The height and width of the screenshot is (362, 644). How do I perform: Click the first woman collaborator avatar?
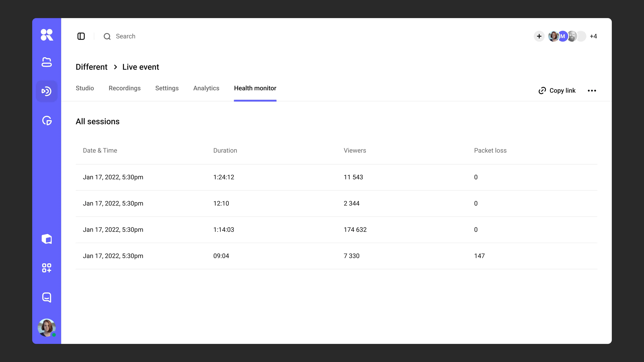click(553, 36)
